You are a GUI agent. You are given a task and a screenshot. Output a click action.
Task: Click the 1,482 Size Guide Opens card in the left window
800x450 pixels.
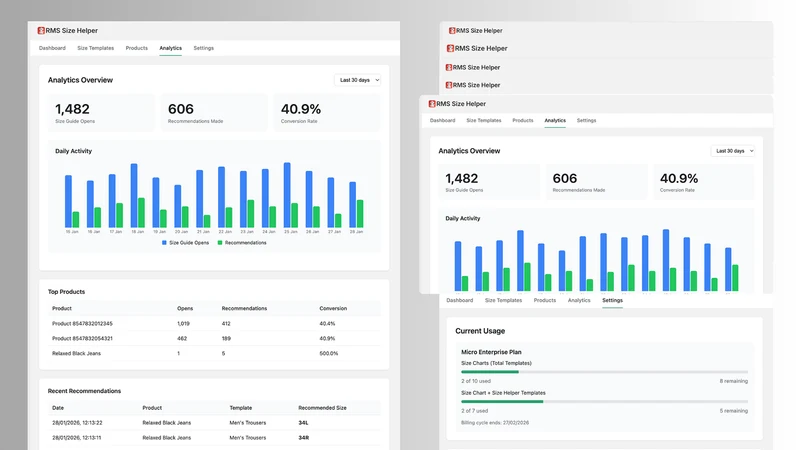[x=101, y=113]
